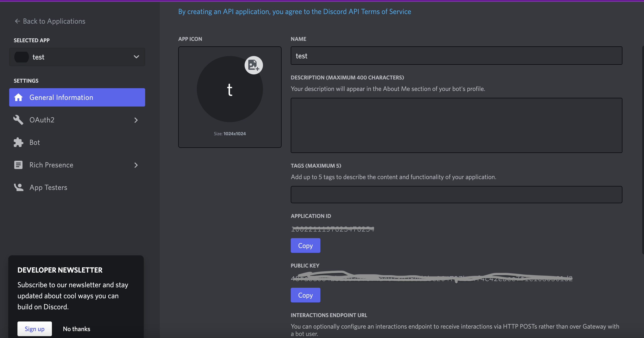This screenshot has width=644, height=338.
Task: Click the Back to Applications arrow icon
Action: pyautogui.click(x=17, y=21)
